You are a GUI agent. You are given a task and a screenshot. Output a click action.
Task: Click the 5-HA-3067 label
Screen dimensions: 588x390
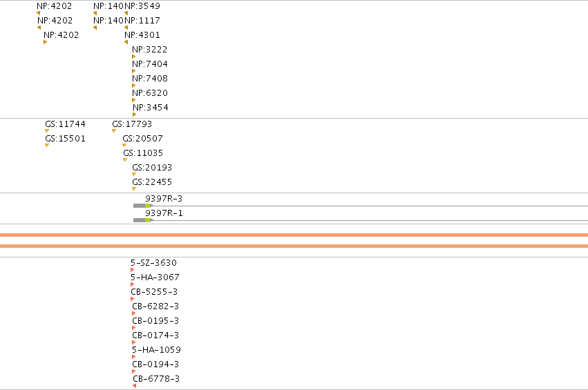pyautogui.click(x=155, y=277)
